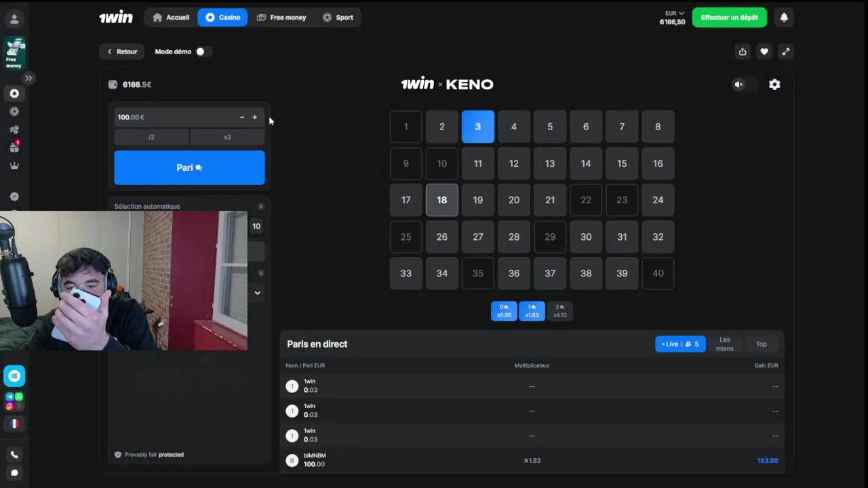Go back with the Retour button
Screen dimensions: 868x488
(x=122, y=52)
